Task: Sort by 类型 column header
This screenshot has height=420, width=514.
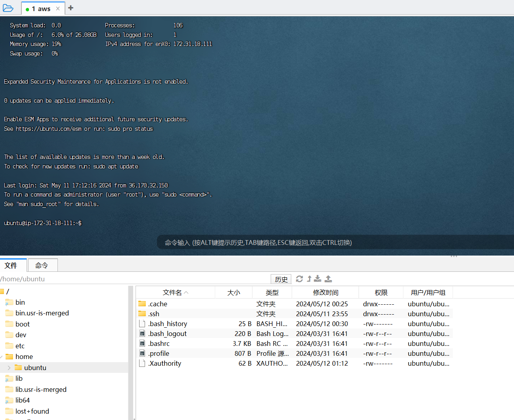Action: 272,292
